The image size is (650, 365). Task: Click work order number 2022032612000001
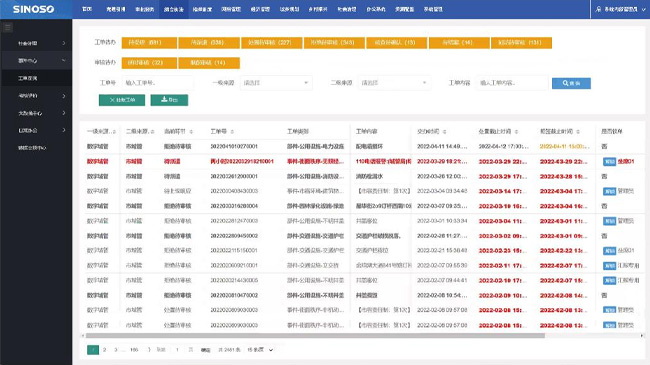pos(234,176)
